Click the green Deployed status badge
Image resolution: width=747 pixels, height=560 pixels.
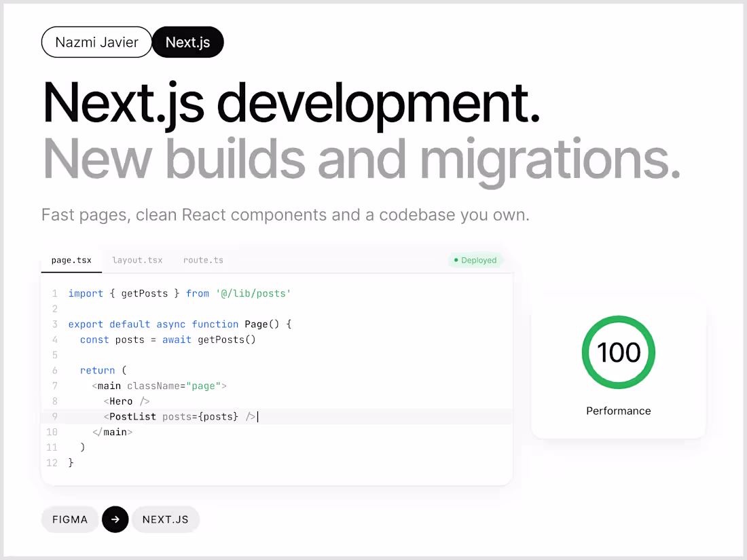[475, 260]
